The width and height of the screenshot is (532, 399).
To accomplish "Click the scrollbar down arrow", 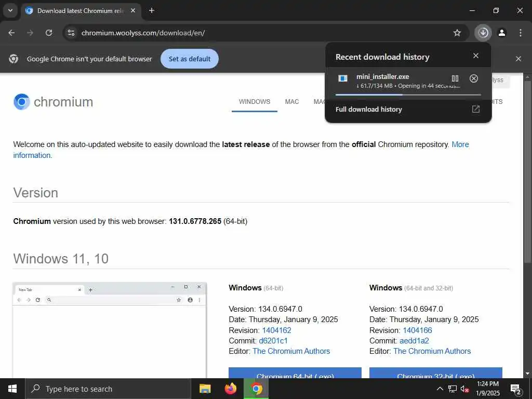I will 527,374.
